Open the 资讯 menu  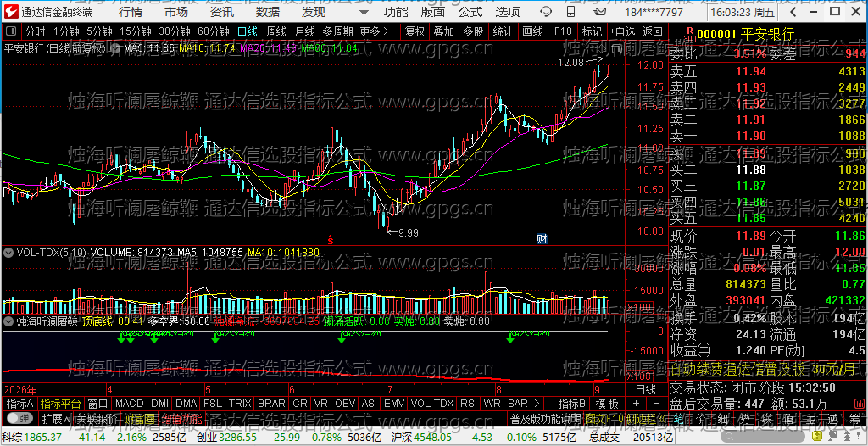coord(222,12)
